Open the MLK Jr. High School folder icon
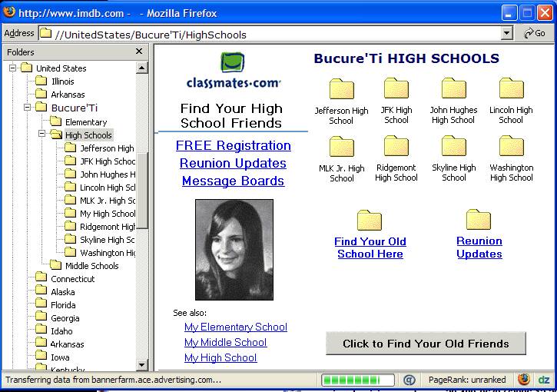The height and width of the screenshot is (392, 557). tap(341, 146)
